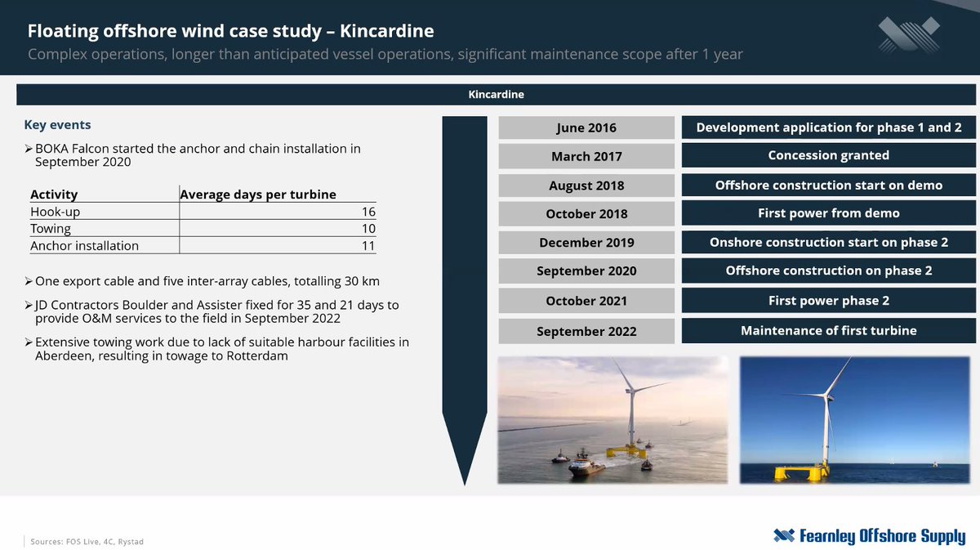Click the 'Towing' table row label
Image resolution: width=980 pixels, height=550 pixels.
click(x=51, y=229)
